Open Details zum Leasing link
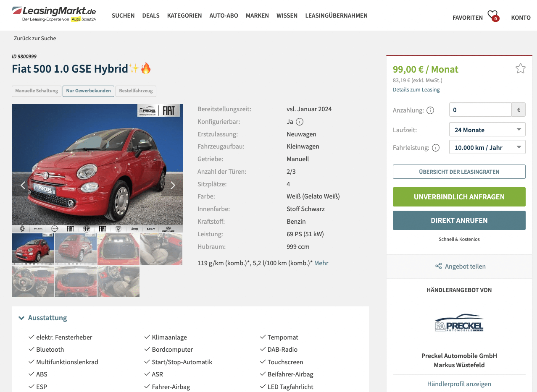Viewport: 537px width, 392px height. click(x=416, y=89)
